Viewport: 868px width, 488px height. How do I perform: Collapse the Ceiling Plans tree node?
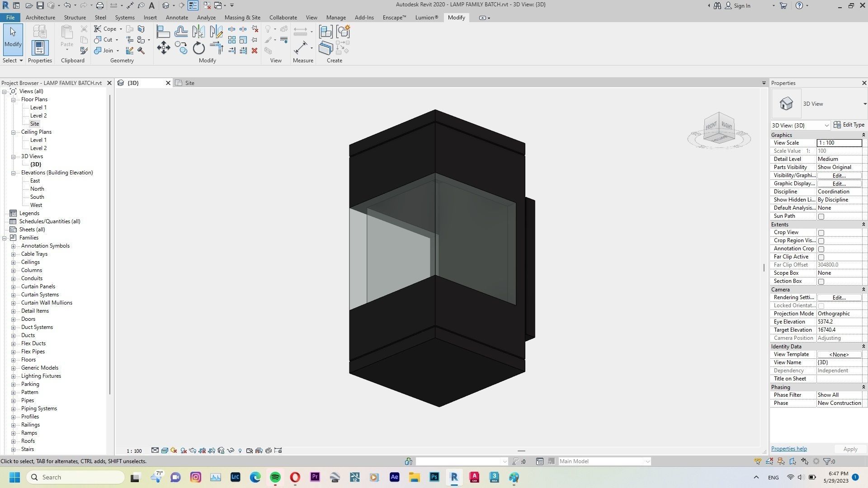click(14, 132)
